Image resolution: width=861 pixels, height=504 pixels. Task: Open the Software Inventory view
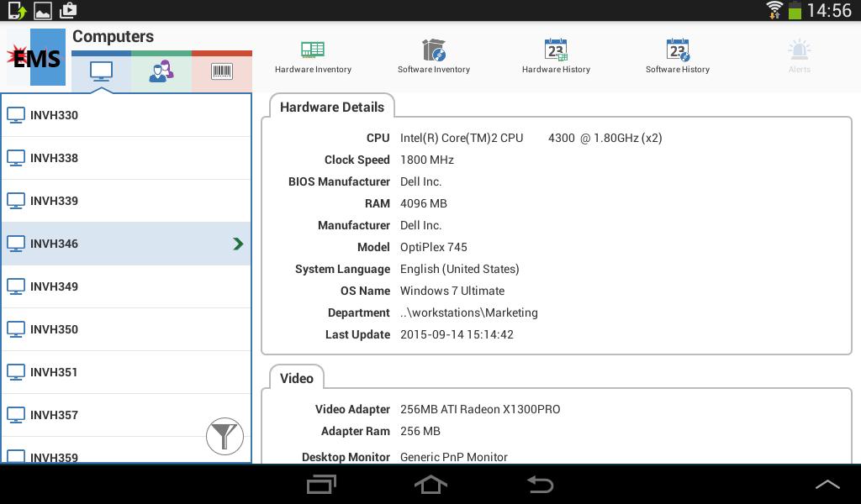(x=434, y=56)
